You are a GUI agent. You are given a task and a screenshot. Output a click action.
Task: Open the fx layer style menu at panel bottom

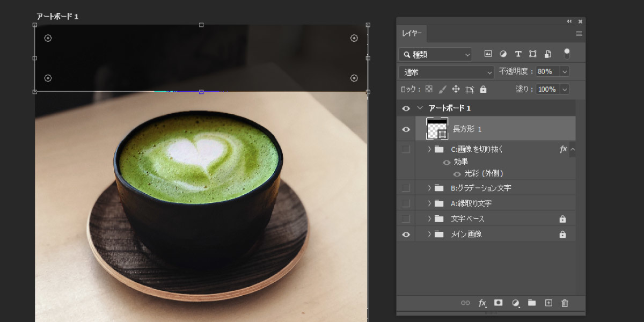(x=482, y=303)
